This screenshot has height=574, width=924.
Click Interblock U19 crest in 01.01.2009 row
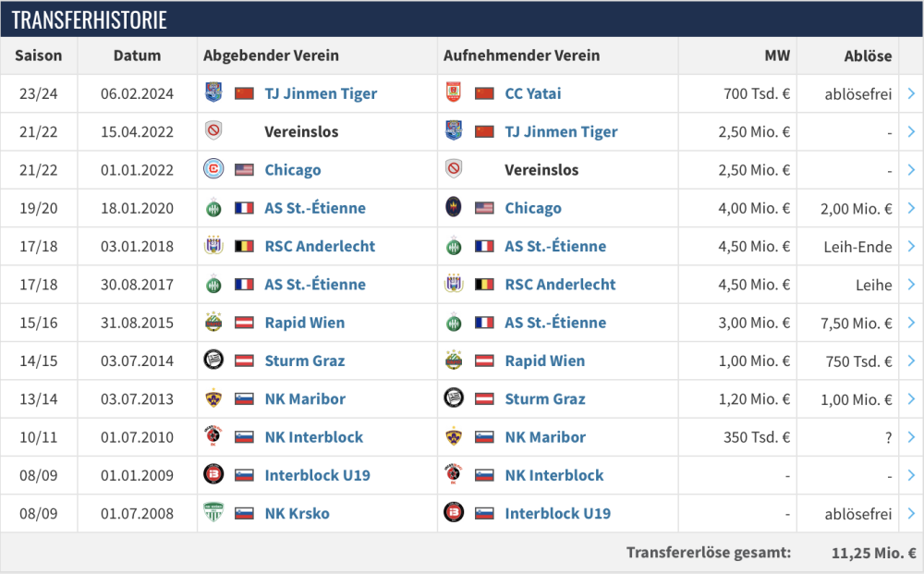[213, 475]
